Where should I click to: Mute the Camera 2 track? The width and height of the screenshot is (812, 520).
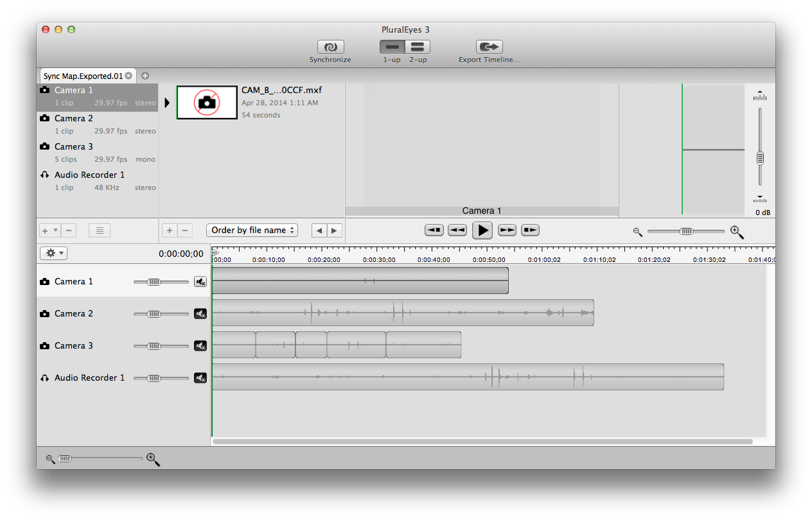[200, 314]
